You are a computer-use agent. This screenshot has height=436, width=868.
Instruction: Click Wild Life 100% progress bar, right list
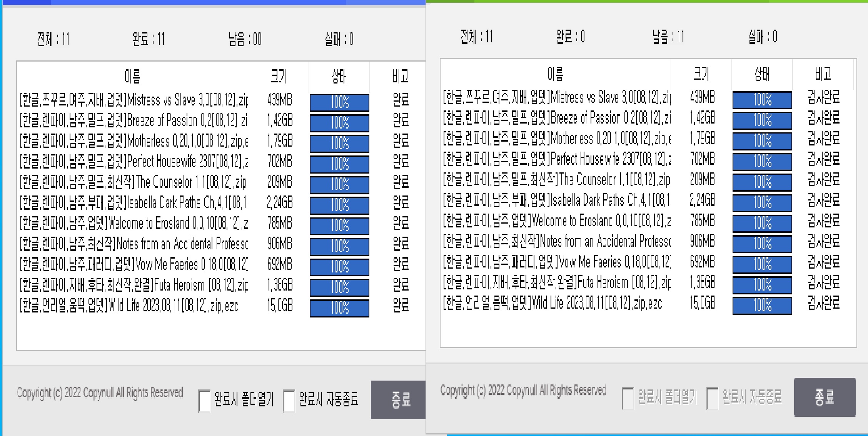click(x=762, y=306)
